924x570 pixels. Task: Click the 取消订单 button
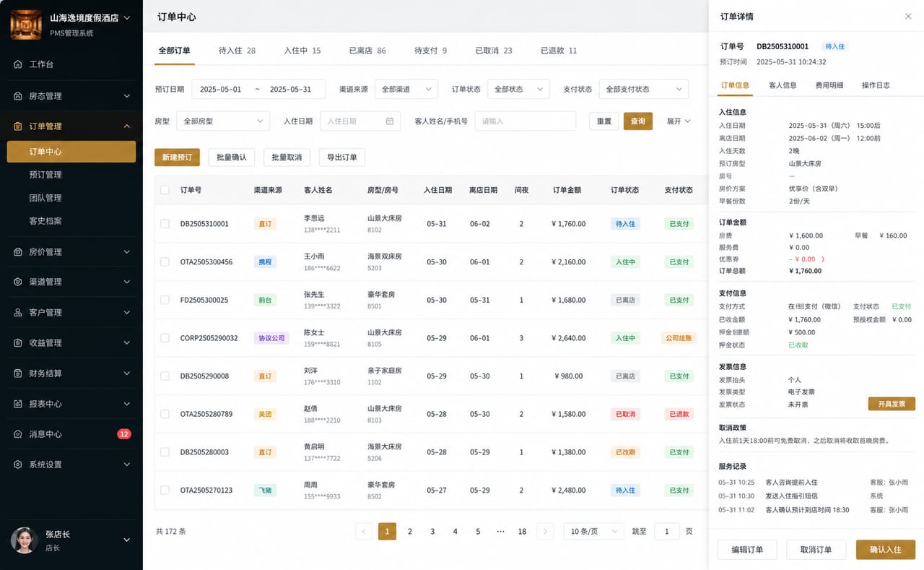pos(816,550)
